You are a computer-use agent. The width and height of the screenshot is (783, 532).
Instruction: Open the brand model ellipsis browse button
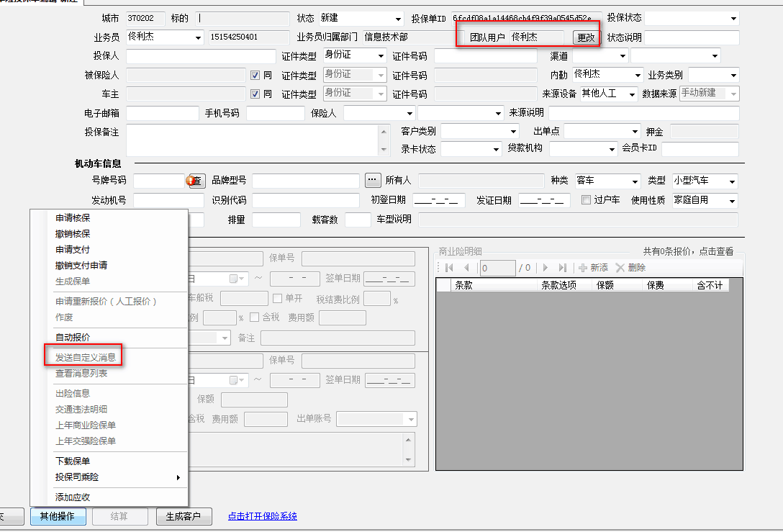[372, 180]
